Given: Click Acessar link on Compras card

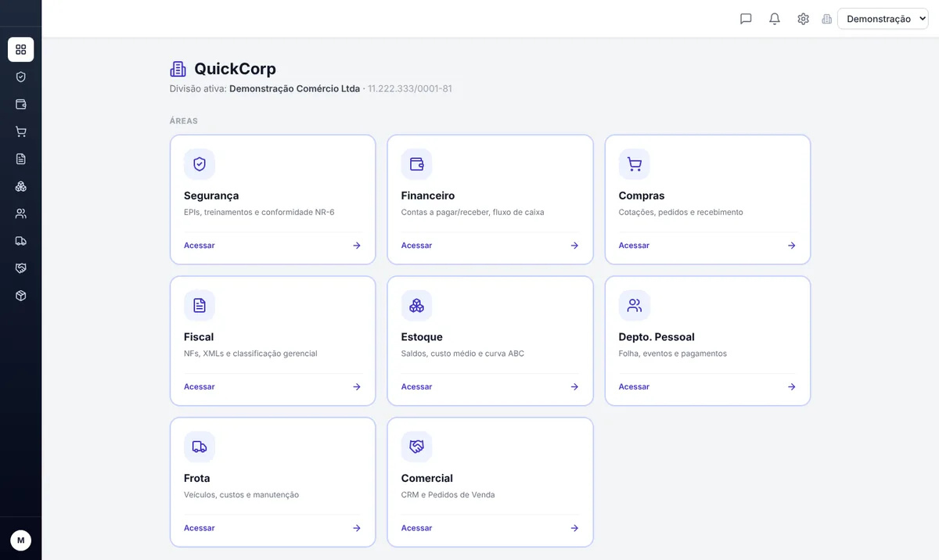Looking at the screenshot, I should pyautogui.click(x=634, y=246).
